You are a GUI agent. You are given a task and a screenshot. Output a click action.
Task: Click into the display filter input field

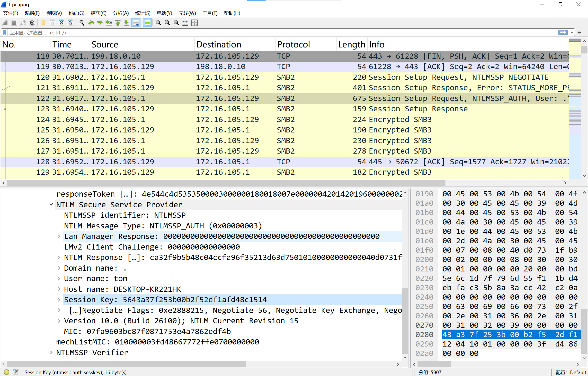click(281, 33)
